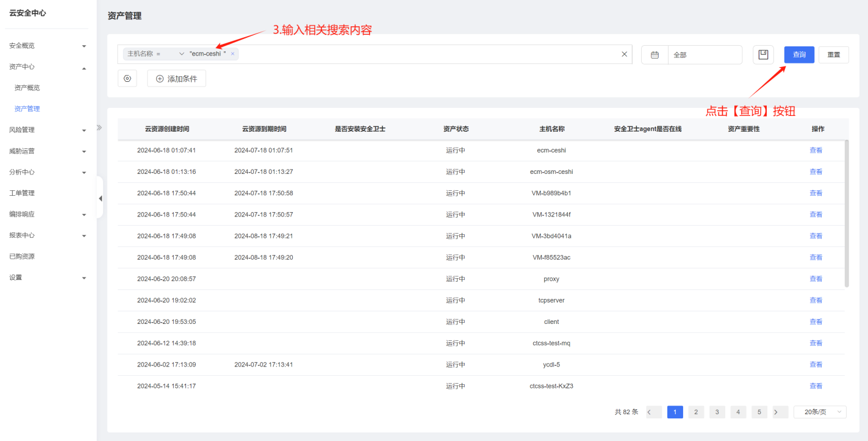Click the 主机名称 column header
868x441 pixels.
pyautogui.click(x=552, y=129)
